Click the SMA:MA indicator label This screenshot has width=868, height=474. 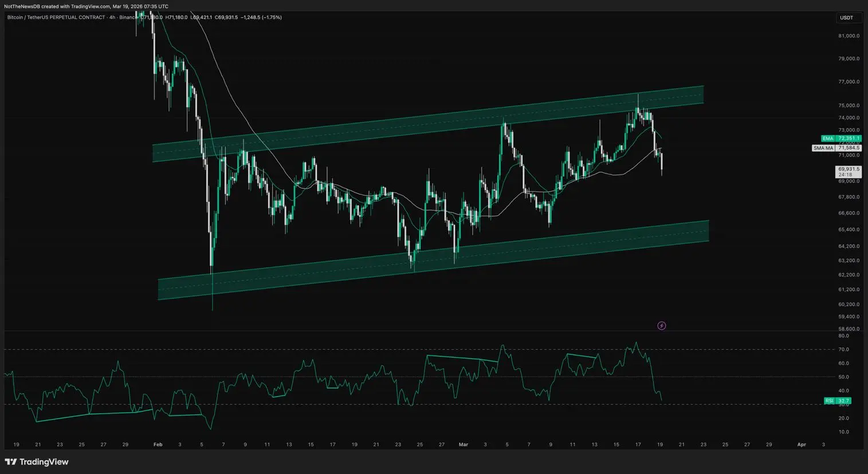823,148
